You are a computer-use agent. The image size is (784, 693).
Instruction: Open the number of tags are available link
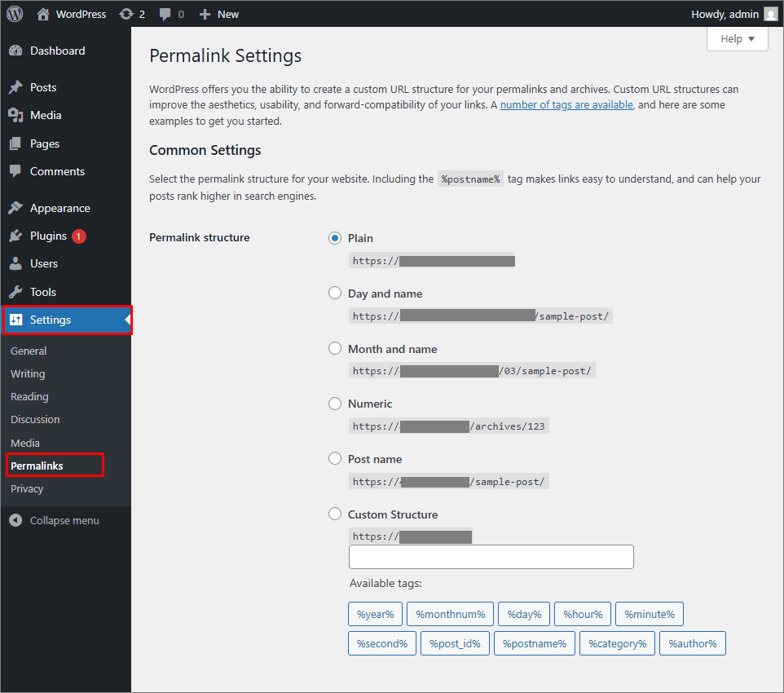[x=567, y=104]
